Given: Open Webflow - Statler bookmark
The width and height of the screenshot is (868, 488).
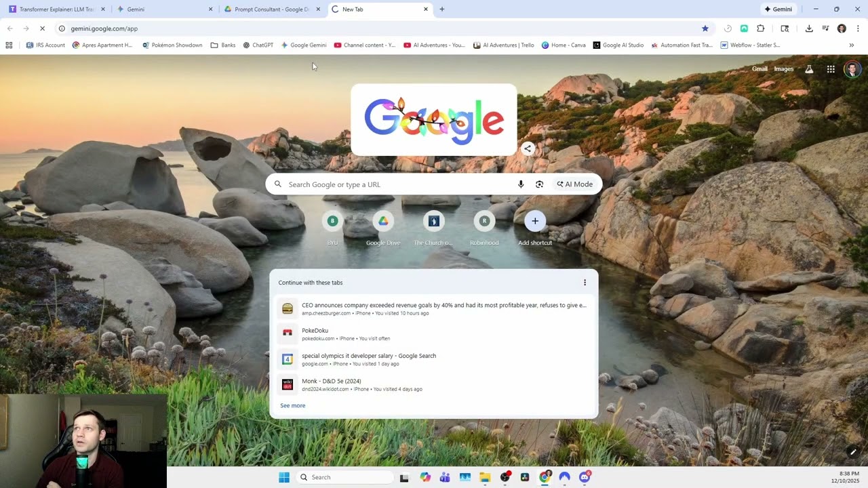Looking at the screenshot, I should 750,45.
